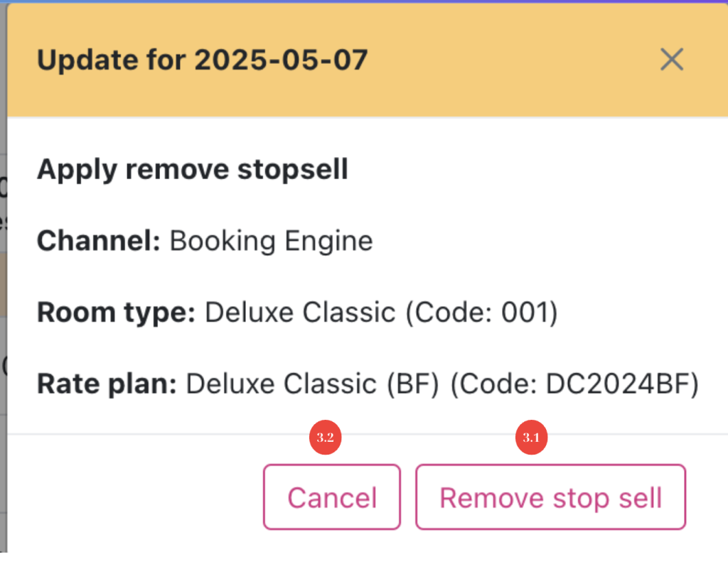
Task: Click the bold "Room type:" label
Action: point(116,313)
